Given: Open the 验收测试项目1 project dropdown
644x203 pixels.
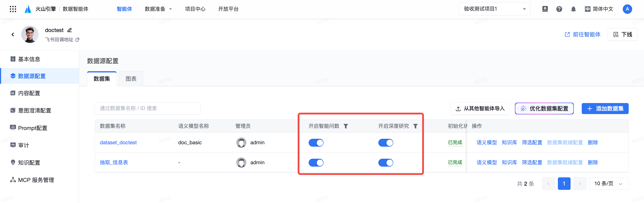Looking at the screenshot, I should pyautogui.click(x=495, y=9).
